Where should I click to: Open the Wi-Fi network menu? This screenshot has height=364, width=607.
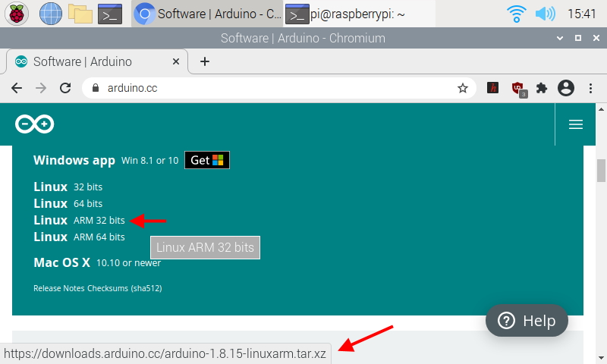(x=517, y=14)
